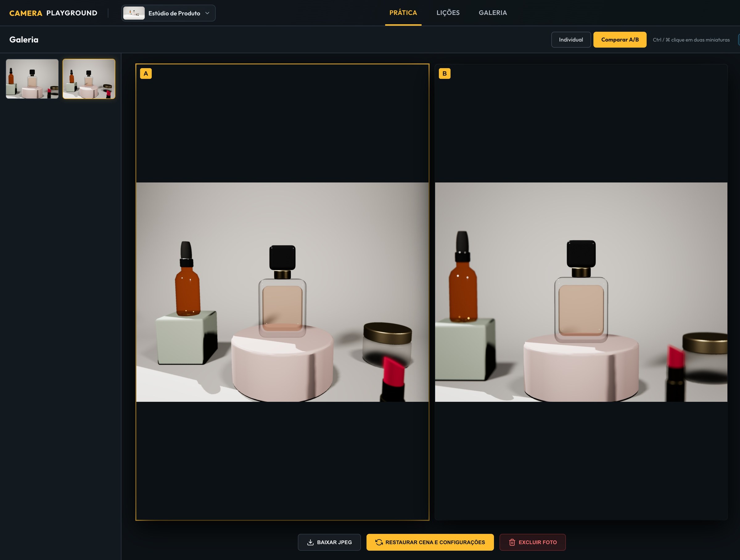Click the Estúdio de Produto scene thumbnail icon
Viewport: 740px width, 560px height.
click(x=134, y=13)
